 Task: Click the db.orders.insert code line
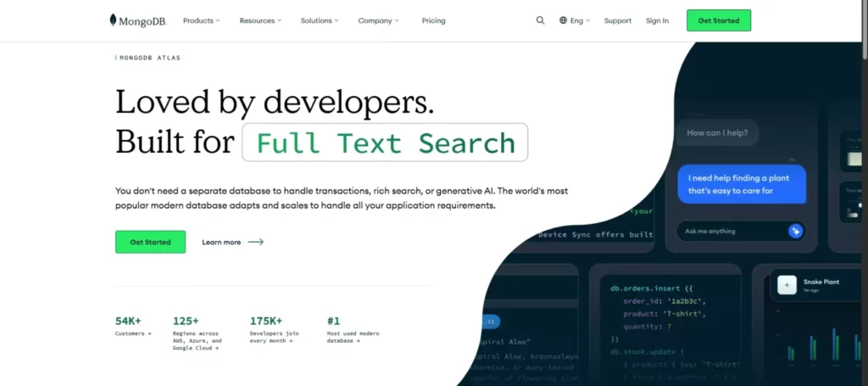(x=652, y=288)
